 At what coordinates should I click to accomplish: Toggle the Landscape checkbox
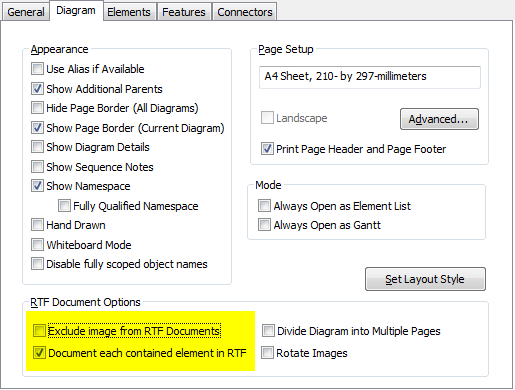267,118
